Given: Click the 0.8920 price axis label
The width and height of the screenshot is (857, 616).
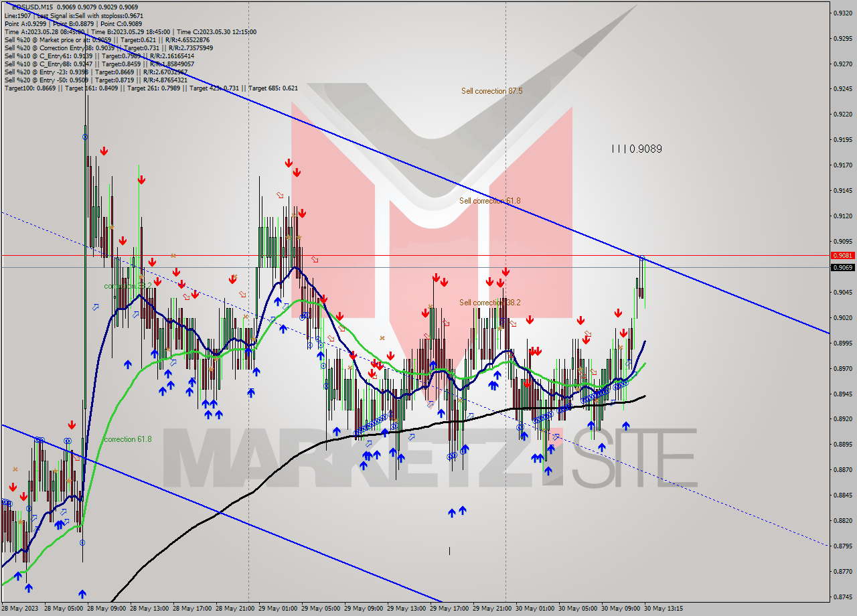Looking at the screenshot, I should coord(842,419).
